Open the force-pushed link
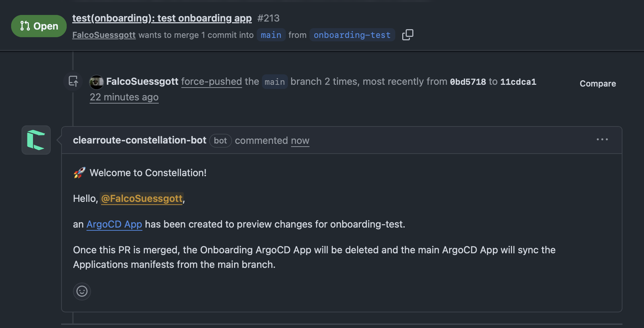The height and width of the screenshot is (328, 644). 212,81
